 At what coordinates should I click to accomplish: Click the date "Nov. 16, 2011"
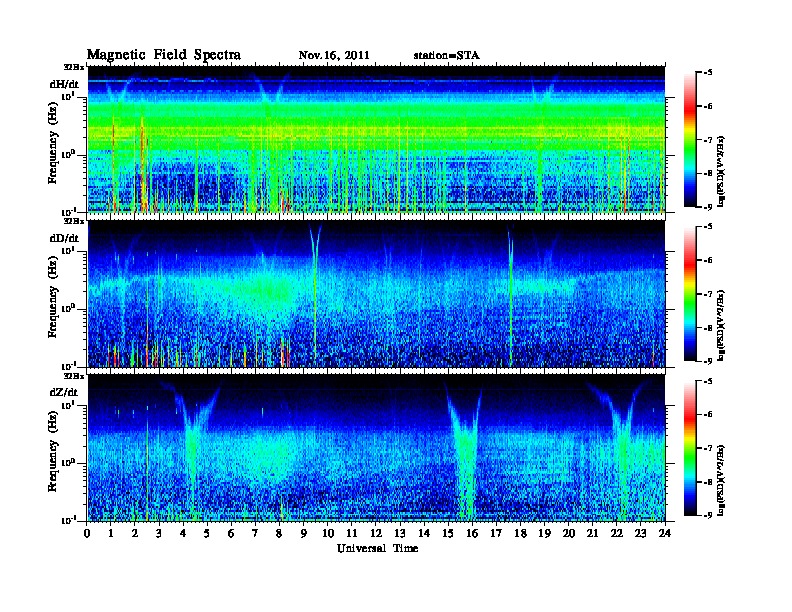tap(334, 56)
